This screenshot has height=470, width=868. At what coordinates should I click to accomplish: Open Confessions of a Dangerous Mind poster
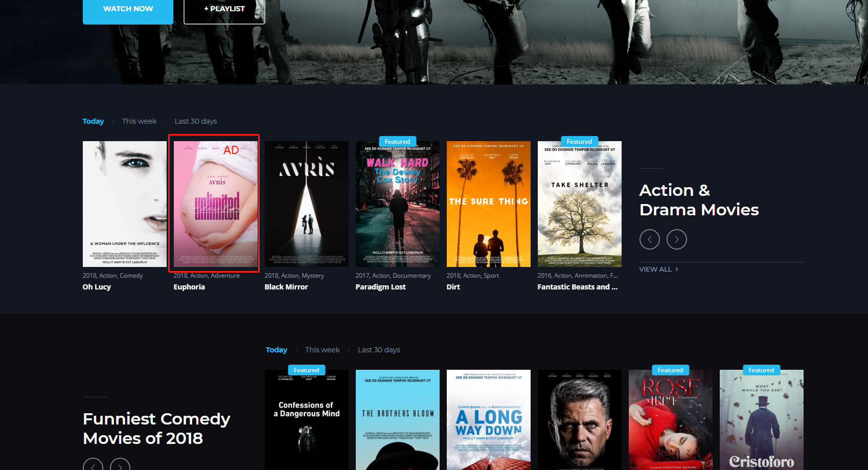pyautogui.click(x=307, y=420)
